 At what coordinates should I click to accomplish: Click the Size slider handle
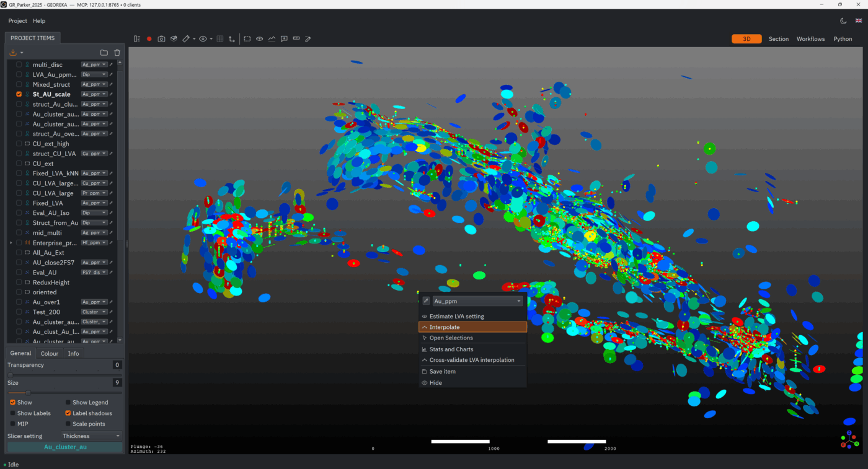click(x=28, y=393)
